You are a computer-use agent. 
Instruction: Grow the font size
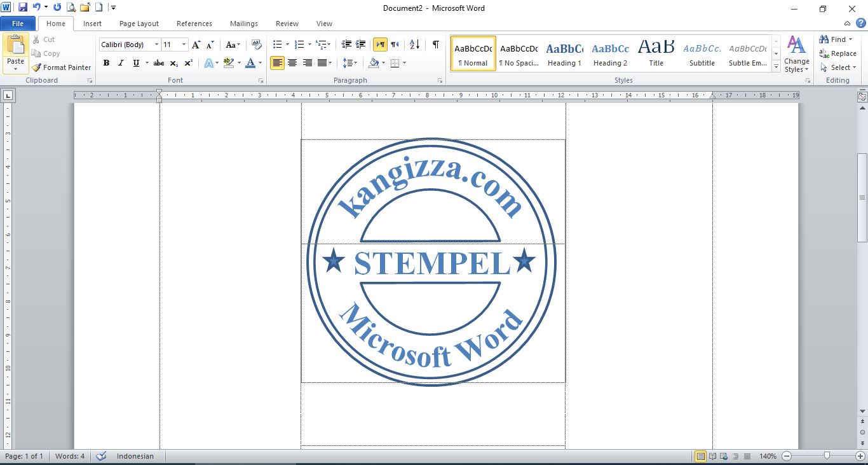tap(196, 45)
